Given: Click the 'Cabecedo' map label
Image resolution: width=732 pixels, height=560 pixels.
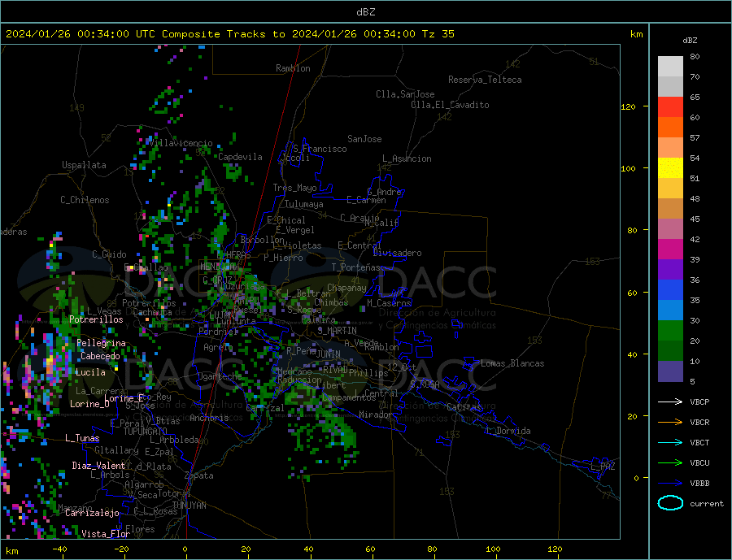Looking at the screenshot, I should tap(100, 356).
